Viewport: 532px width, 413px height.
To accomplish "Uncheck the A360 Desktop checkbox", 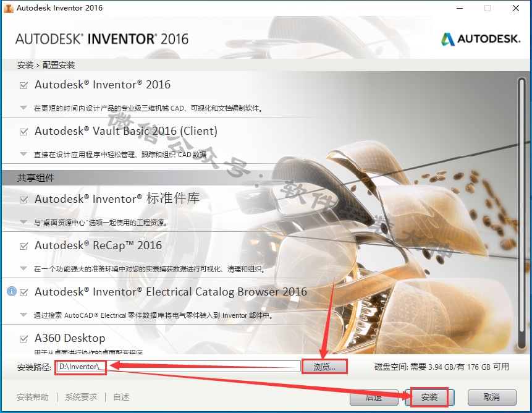I will (x=23, y=339).
